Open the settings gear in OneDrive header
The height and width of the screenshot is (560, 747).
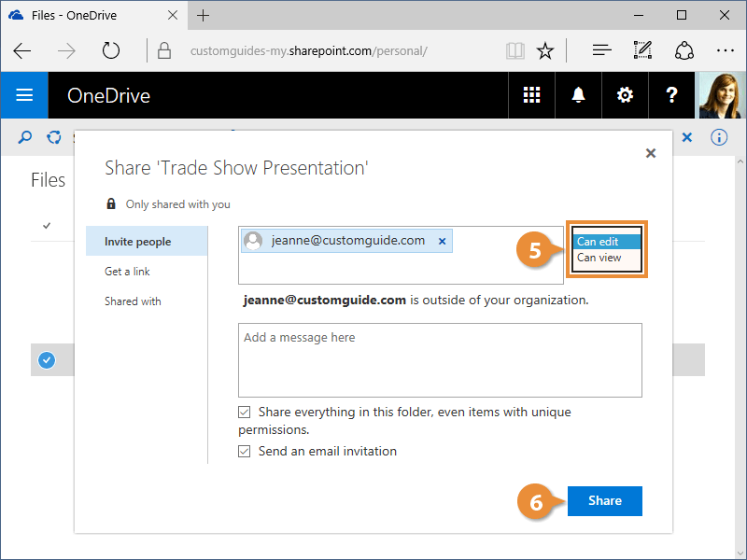point(625,95)
